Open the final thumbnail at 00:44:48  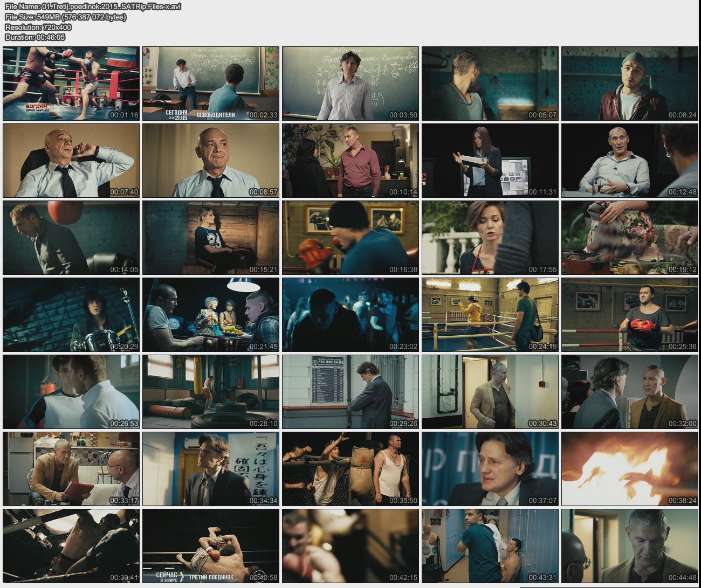point(630,545)
